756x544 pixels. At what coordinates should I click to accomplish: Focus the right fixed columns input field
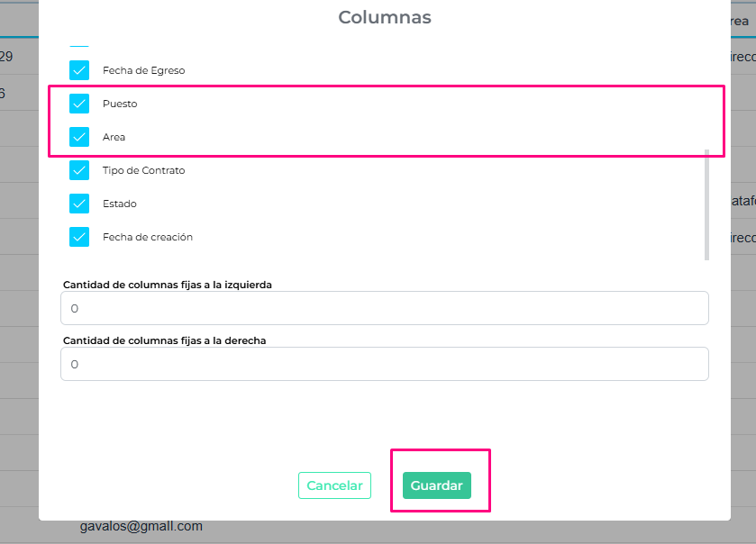(x=385, y=364)
